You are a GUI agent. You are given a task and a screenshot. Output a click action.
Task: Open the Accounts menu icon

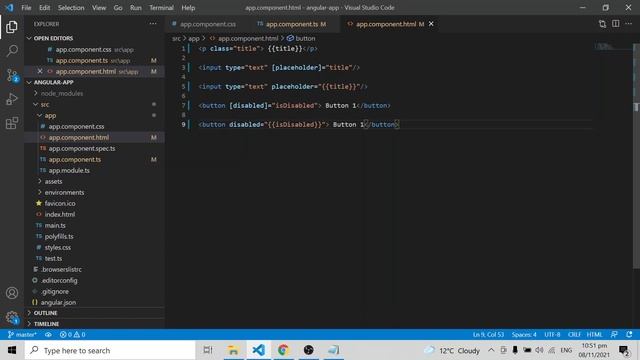[x=12, y=293]
